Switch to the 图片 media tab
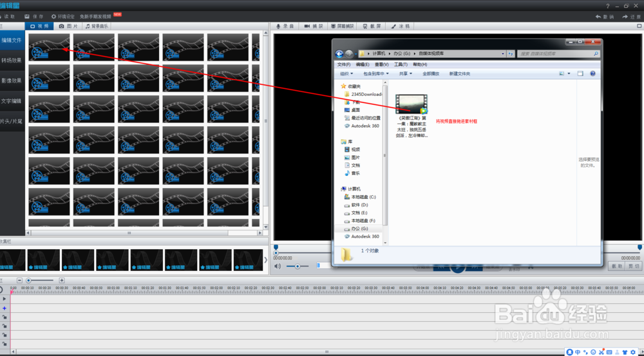 [x=68, y=26]
